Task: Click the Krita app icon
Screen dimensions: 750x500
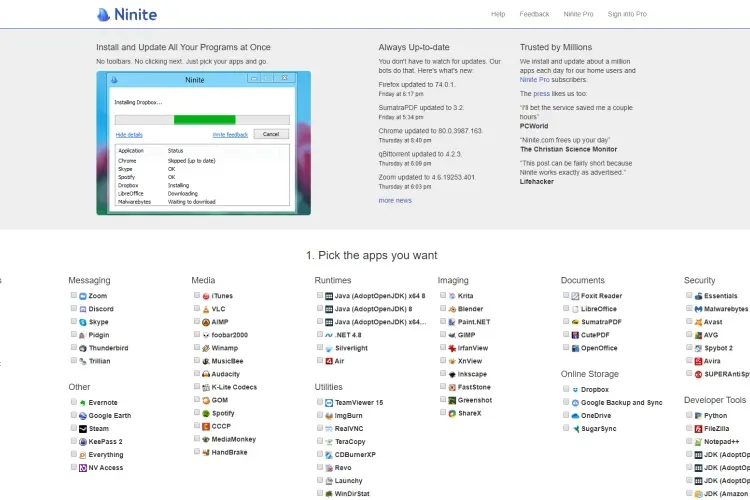Action: pos(452,296)
